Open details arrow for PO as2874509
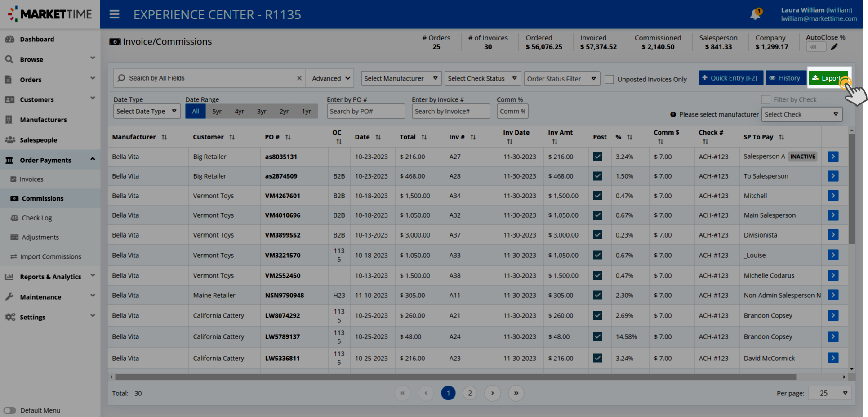The width and height of the screenshot is (868, 417). 833,176
